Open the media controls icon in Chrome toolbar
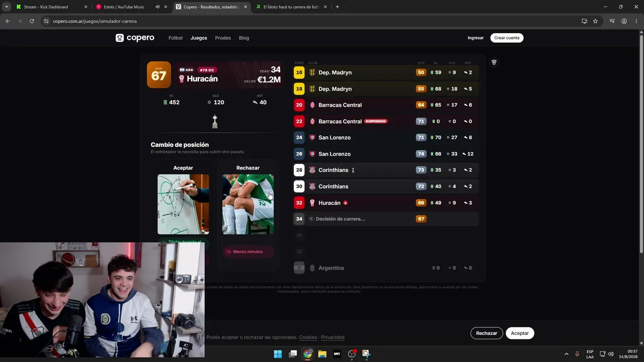This screenshot has width=644, height=362. click(x=612, y=21)
